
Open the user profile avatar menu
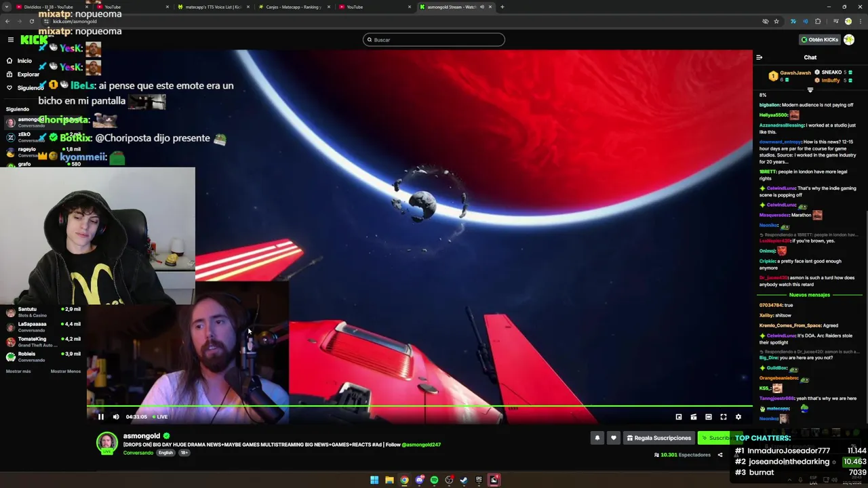point(849,40)
